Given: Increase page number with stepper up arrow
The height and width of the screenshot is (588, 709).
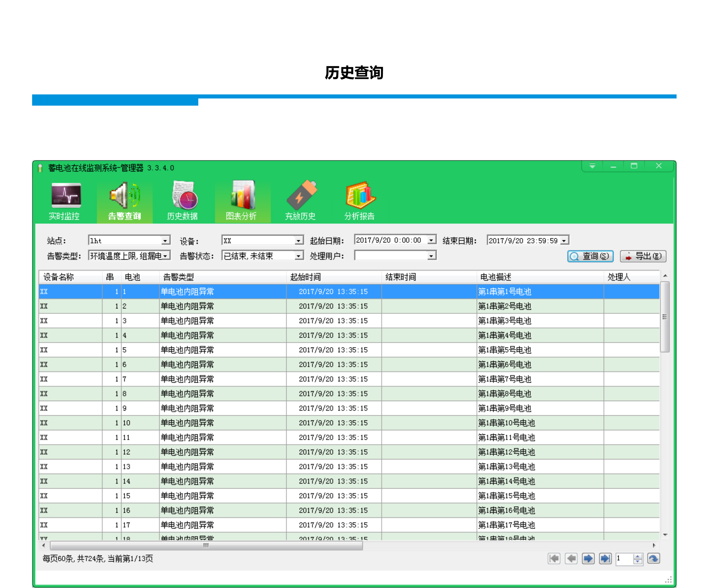Looking at the screenshot, I should click(x=637, y=556).
